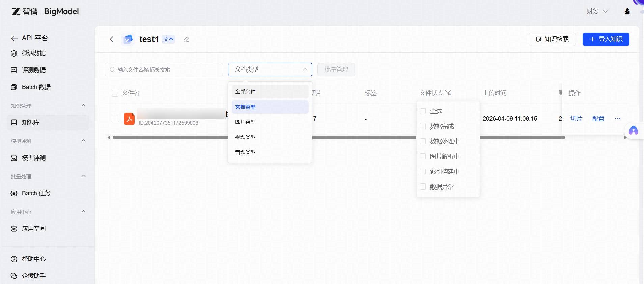Return to API platform via back arrow
This screenshot has height=284, width=644.
14,38
